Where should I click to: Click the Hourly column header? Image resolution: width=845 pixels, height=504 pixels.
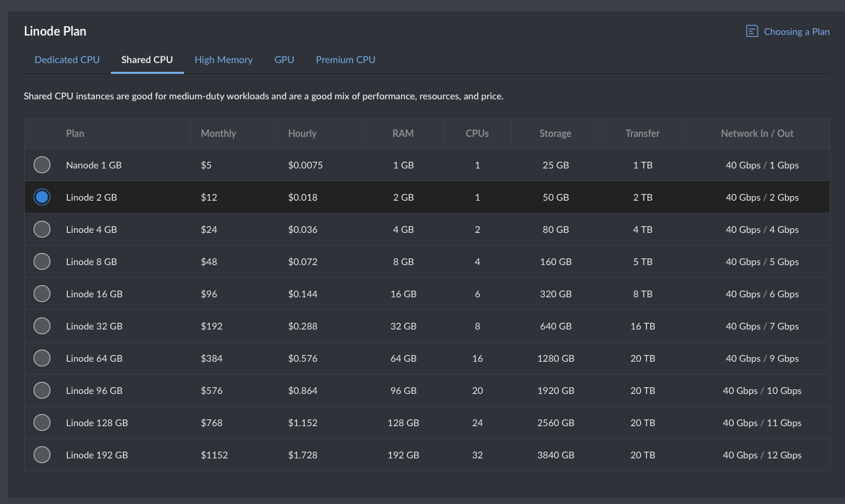click(x=302, y=134)
